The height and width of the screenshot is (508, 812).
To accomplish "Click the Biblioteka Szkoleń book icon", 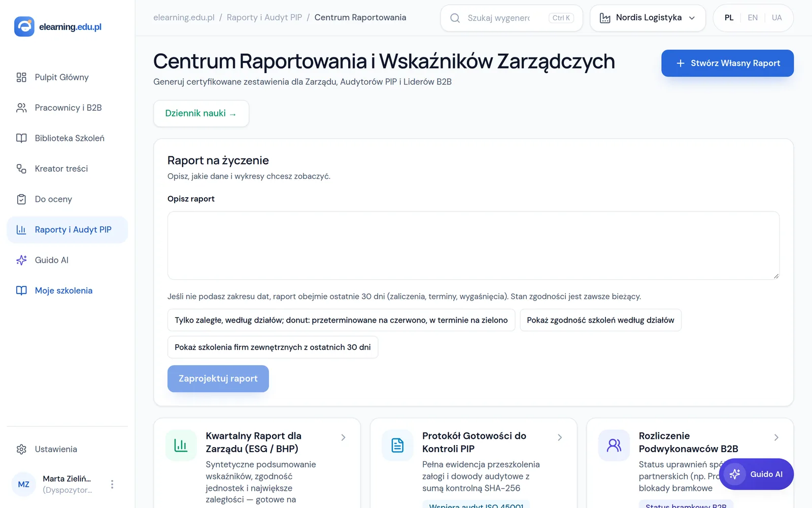I will pyautogui.click(x=21, y=138).
